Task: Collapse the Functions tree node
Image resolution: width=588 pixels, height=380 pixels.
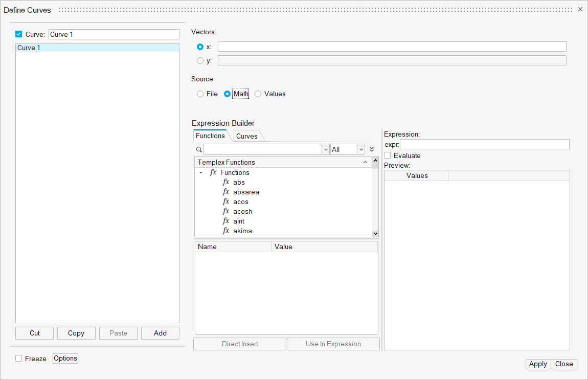Action: pyautogui.click(x=201, y=173)
